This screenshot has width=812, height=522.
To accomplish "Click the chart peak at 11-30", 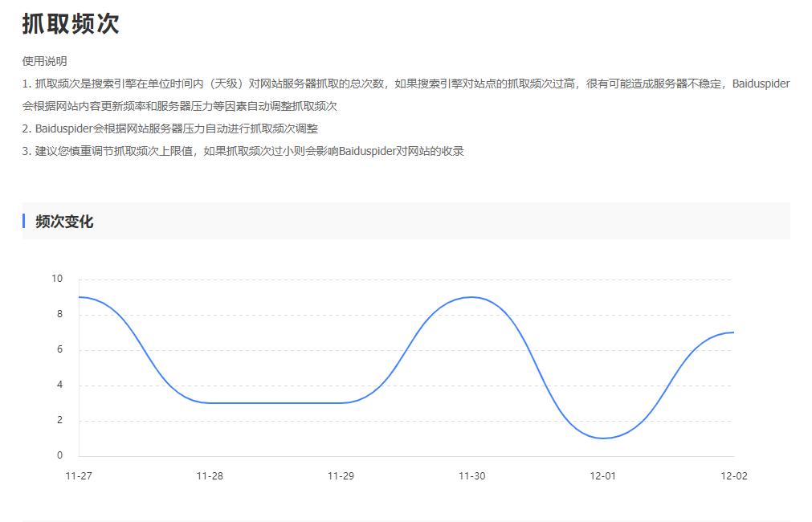I will (x=472, y=297).
